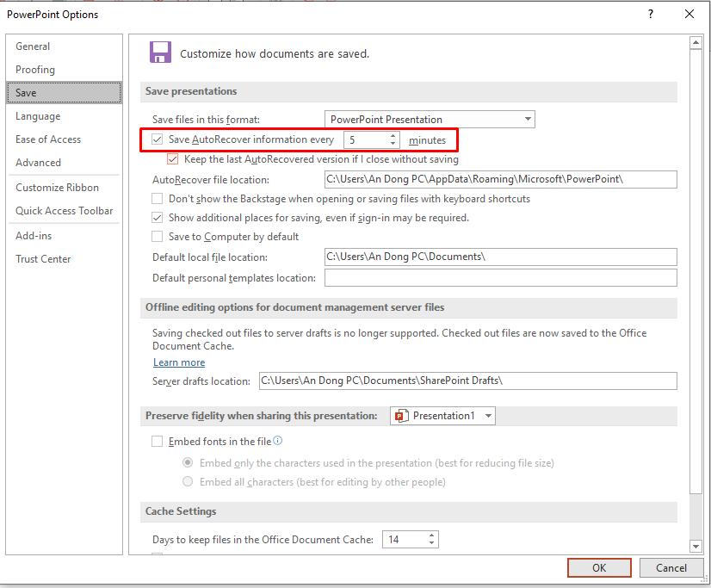Go to Trust Center settings
The width and height of the screenshot is (711, 588).
43,259
